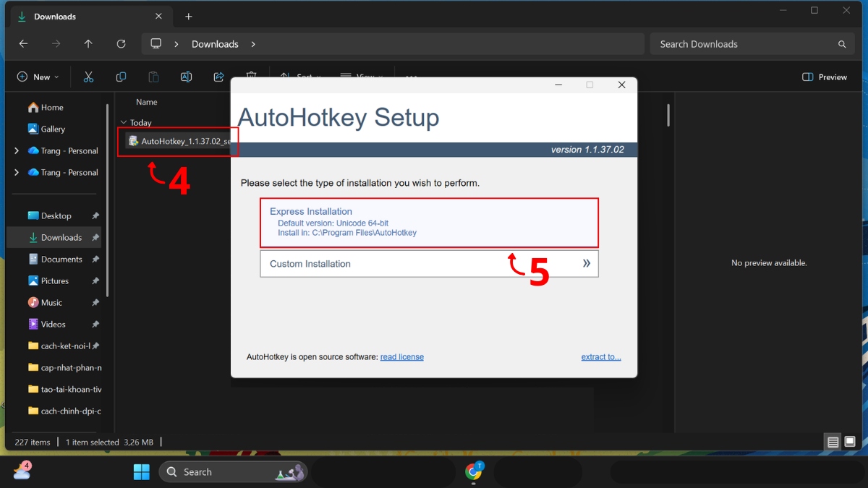Refresh the Downloads folder
This screenshot has height=488, width=868.
click(121, 43)
